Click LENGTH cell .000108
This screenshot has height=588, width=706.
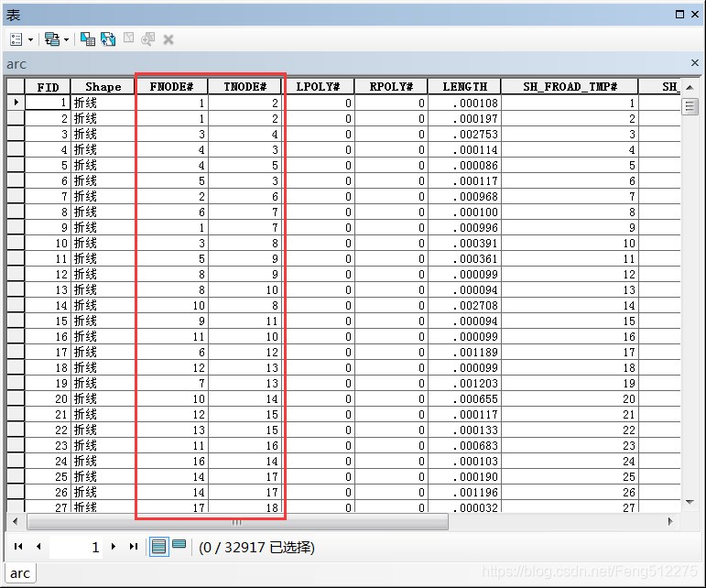(x=464, y=103)
